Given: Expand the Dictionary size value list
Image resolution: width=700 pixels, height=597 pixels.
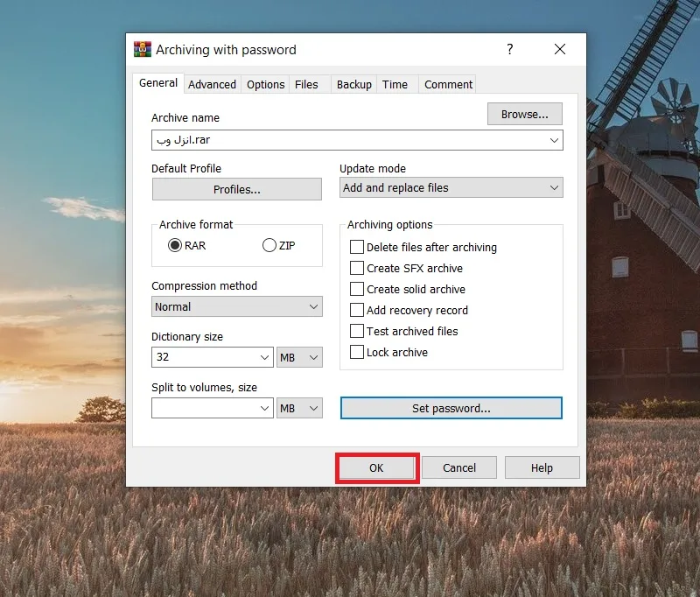Looking at the screenshot, I should pyautogui.click(x=264, y=357).
